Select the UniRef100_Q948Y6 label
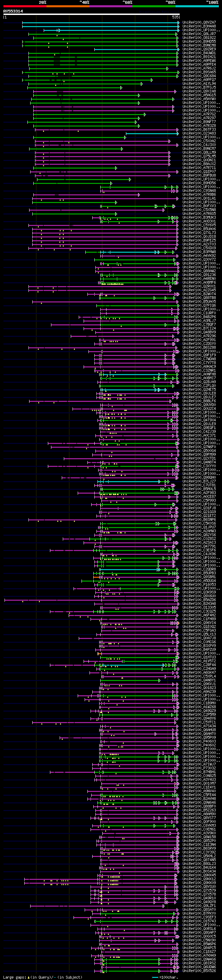222x980 pixels. 199,719
